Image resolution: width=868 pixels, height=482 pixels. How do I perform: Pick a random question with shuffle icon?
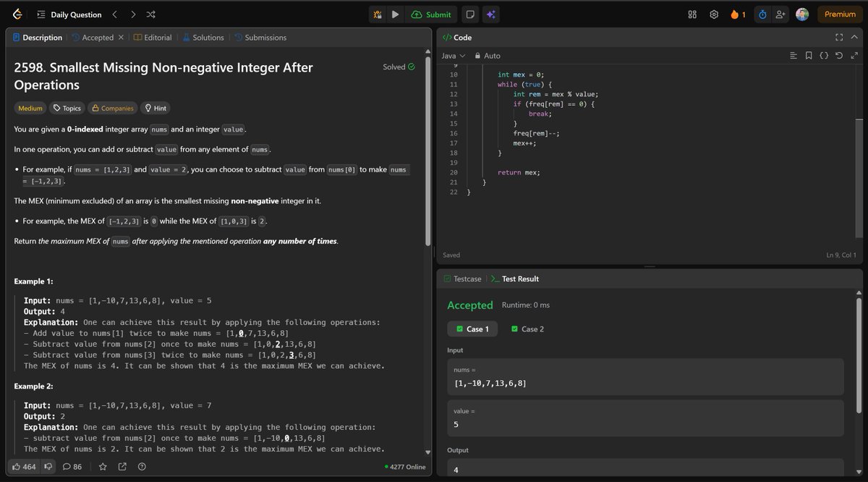150,14
